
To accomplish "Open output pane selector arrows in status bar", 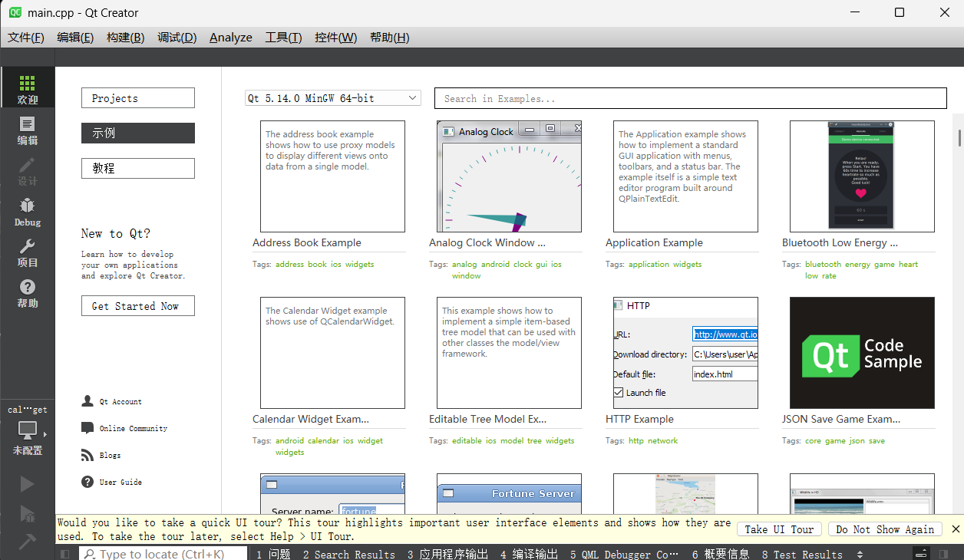I will pos(860,554).
